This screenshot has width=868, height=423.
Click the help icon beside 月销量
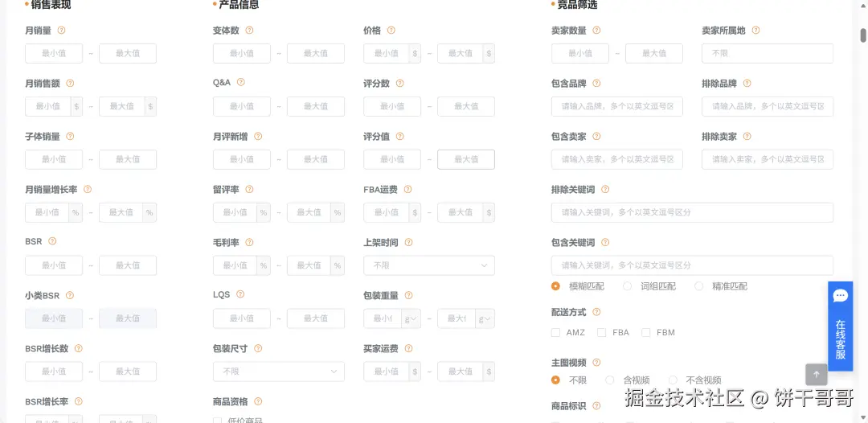tap(61, 31)
